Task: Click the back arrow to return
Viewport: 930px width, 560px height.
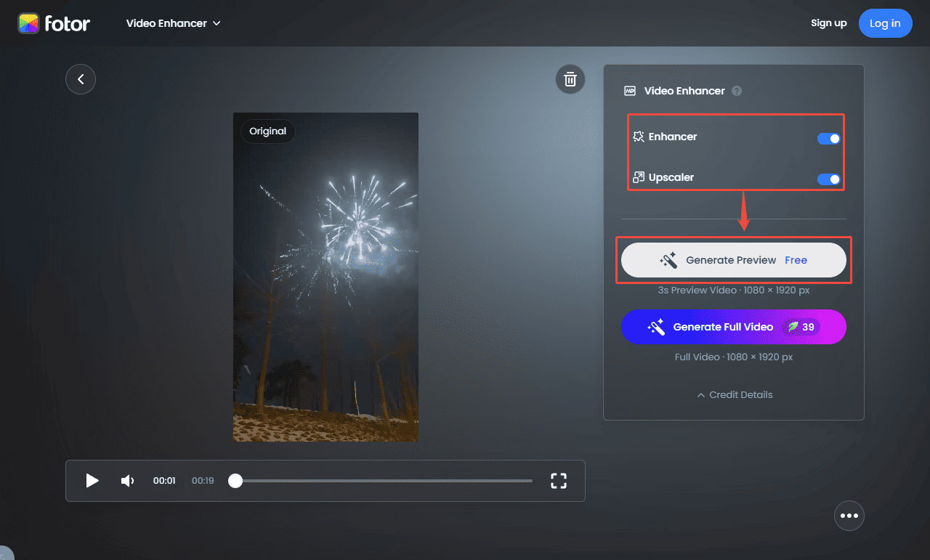Action: click(80, 78)
